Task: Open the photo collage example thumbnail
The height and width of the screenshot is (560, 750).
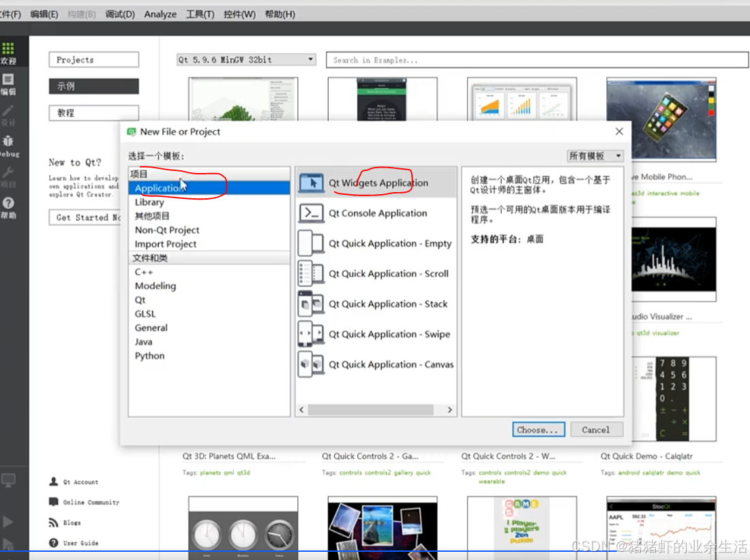Action: click(382, 527)
